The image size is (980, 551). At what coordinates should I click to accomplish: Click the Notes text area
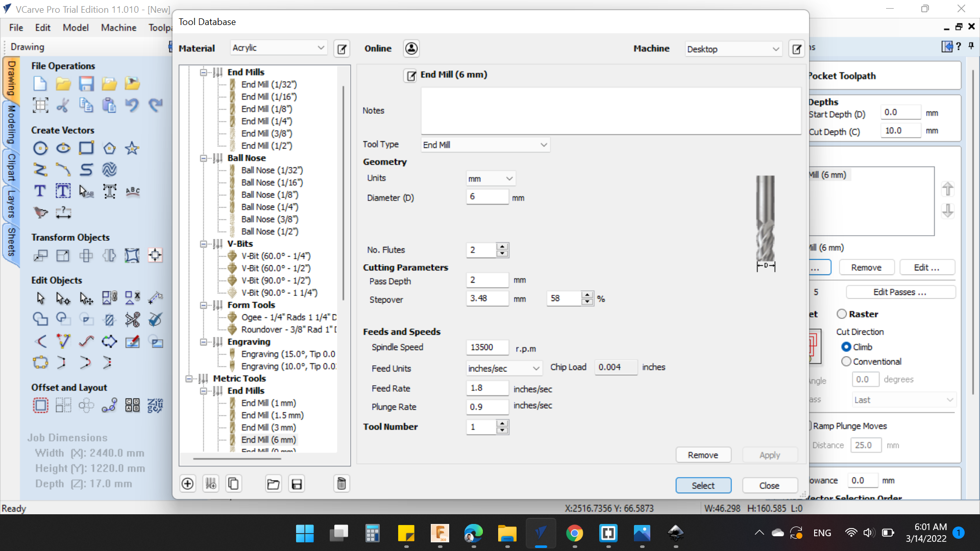tap(611, 111)
